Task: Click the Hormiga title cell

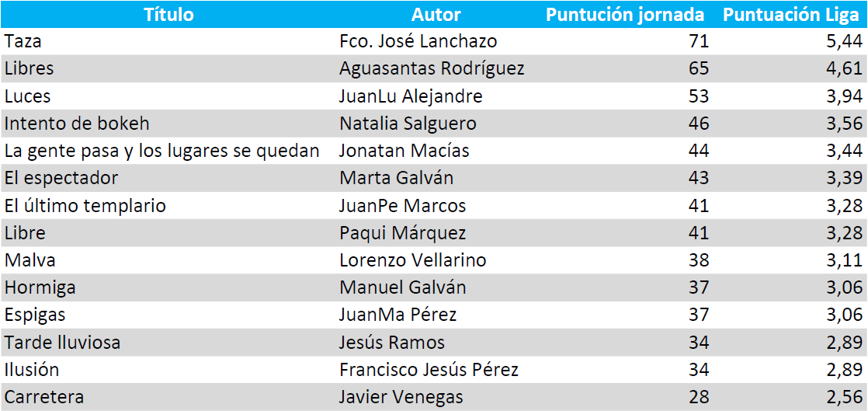Action: (40, 287)
